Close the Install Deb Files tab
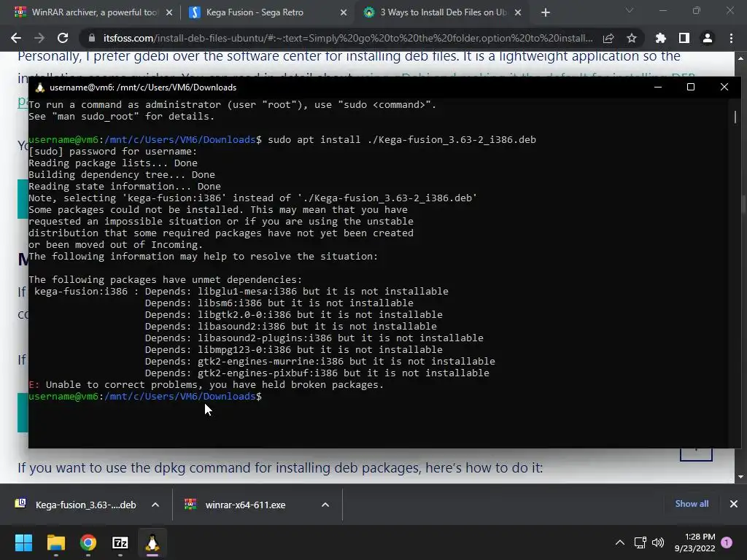The image size is (747, 560). (519, 12)
